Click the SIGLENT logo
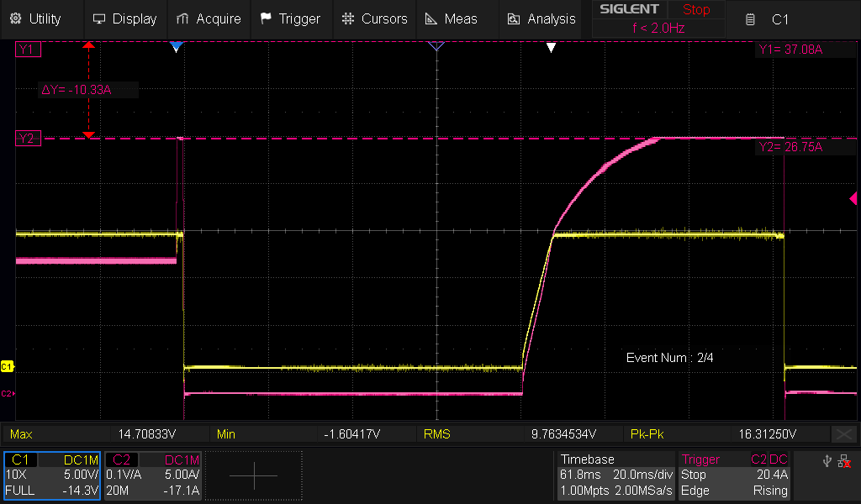 629,9
